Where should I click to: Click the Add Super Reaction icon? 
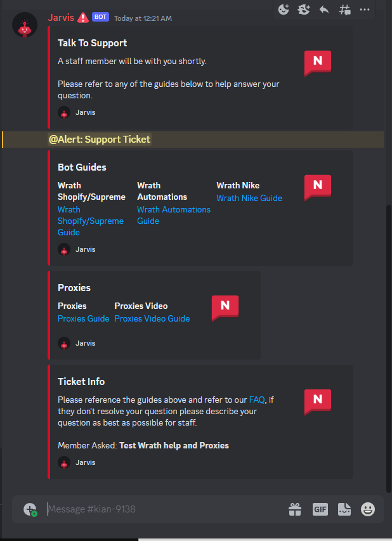click(304, 10)
